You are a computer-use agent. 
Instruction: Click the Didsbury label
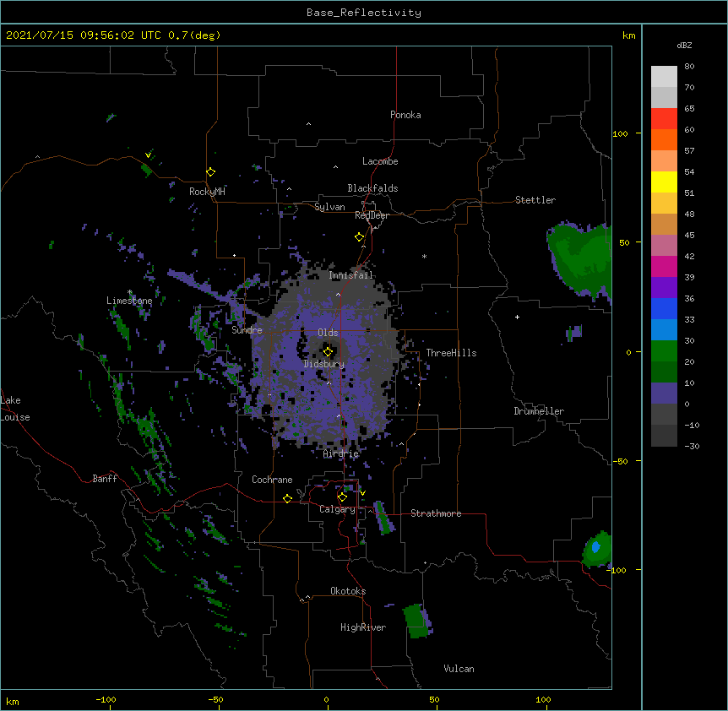point(324,364)
